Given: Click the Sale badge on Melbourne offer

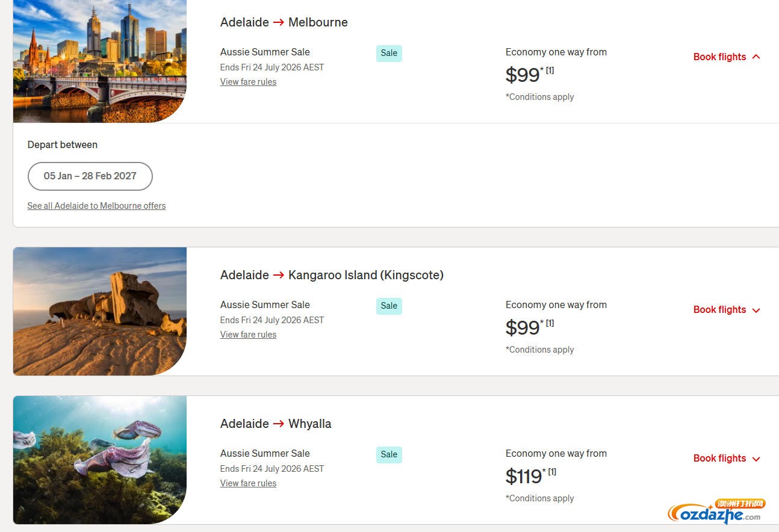Looking at the screenshot, I should click(x=389, y=53).
